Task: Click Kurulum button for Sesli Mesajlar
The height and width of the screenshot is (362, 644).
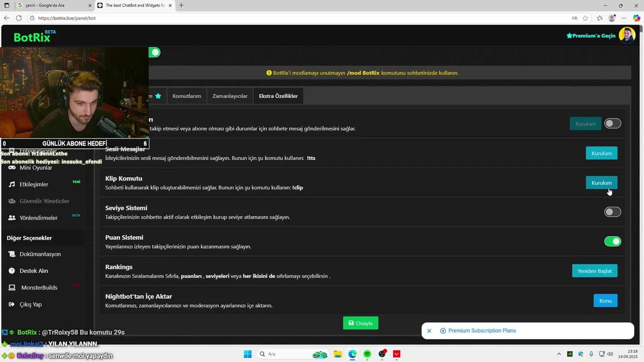Action: coord(602,153)
